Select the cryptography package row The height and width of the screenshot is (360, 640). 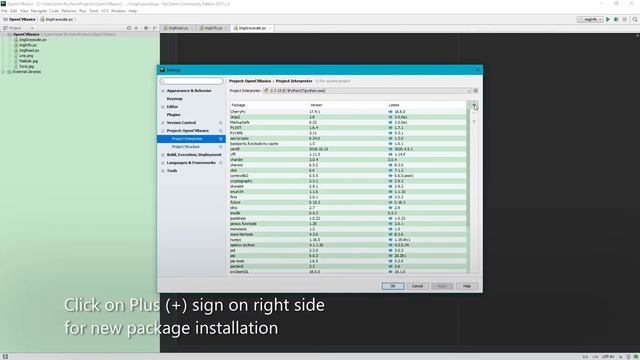point(347,181)
